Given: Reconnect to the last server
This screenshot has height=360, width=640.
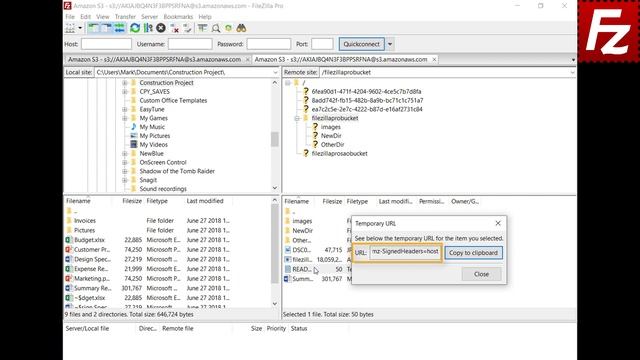Looking at the screenshot, I should pos(187,28).
